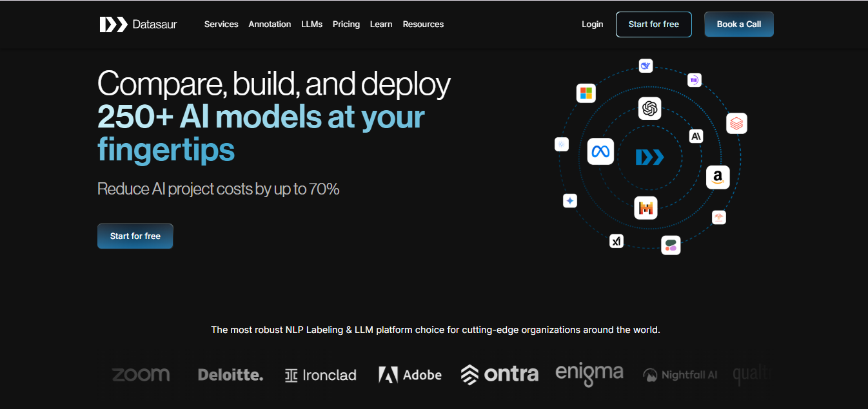868x409 pixels.
Task: Click the Microsoft four-color logo
Action: (586, 93)
